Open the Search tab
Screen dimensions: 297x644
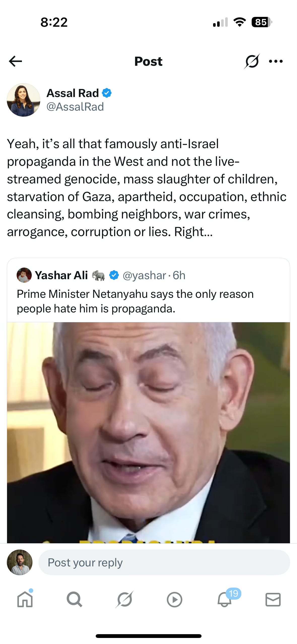pyautogui.click(x=74, y=599)
